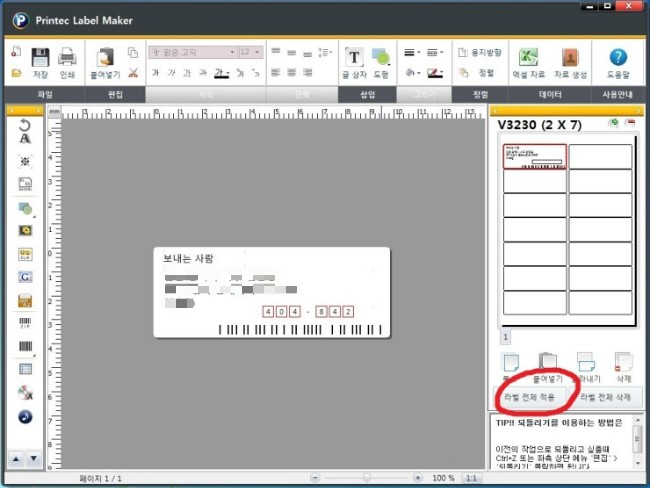This screenshot has height=488, width=650.
Task: Click the CD label tool in left sidebar
Action: click(25, 393)
